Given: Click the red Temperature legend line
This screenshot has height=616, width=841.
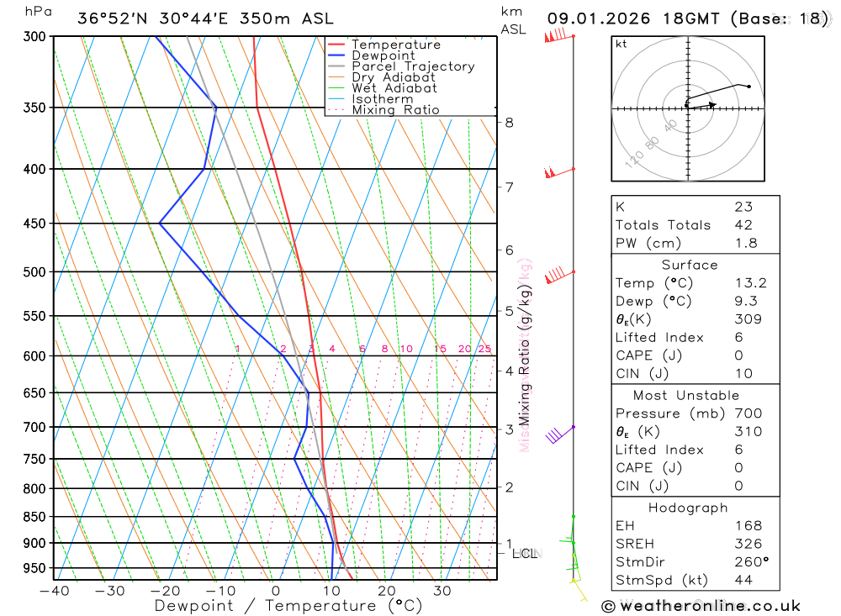Looking at the screenshot, I should pyautogui.click(x=336, y=45).
